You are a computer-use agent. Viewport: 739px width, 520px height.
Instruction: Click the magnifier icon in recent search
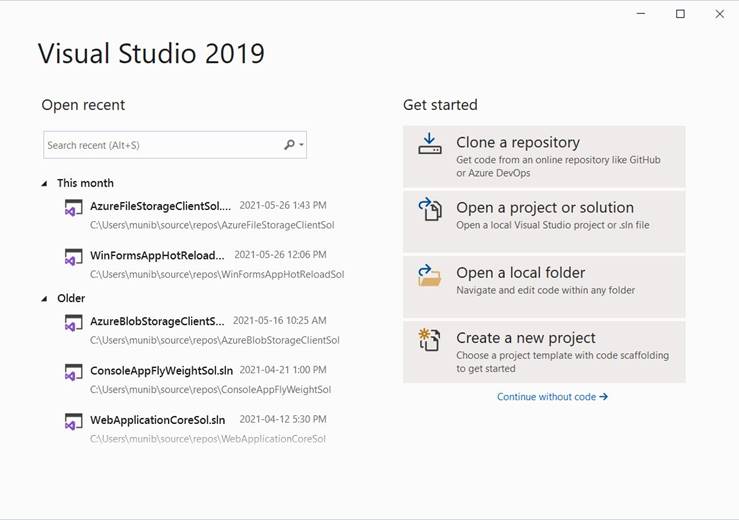pyautogui.click(x=289, y=145)
